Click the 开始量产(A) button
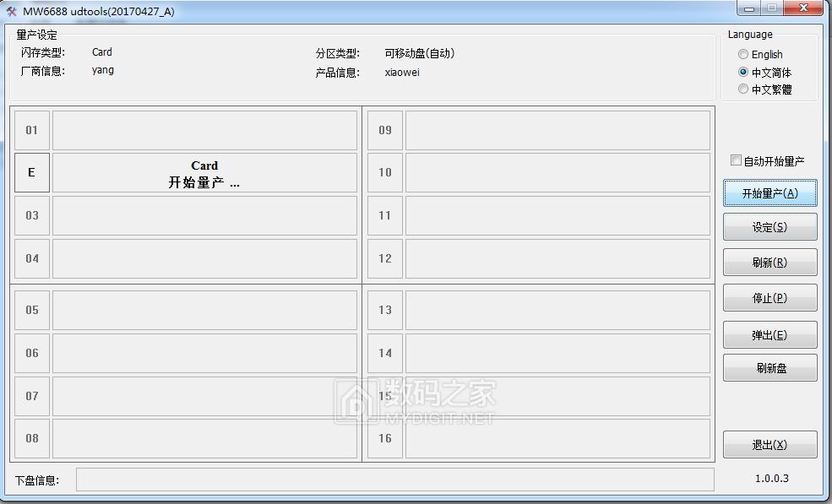This screenshot has height=504, width=832. (769, 192)
